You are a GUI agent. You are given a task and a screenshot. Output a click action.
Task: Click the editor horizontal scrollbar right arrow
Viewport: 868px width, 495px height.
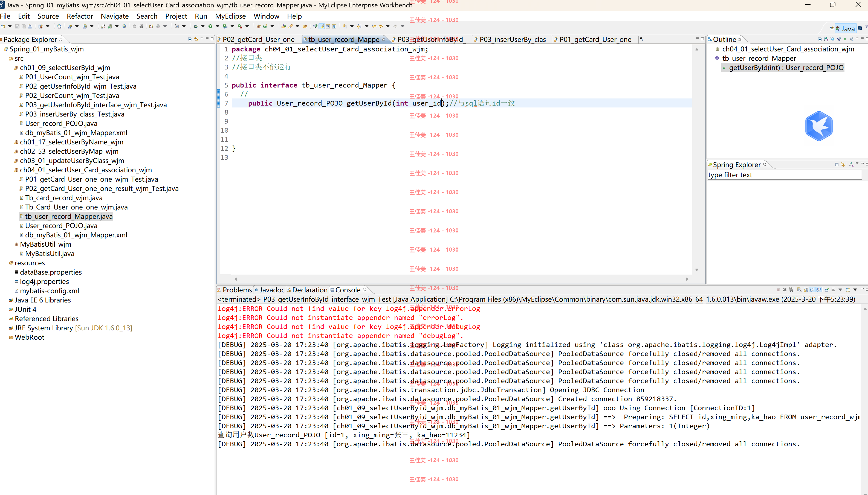687,279
